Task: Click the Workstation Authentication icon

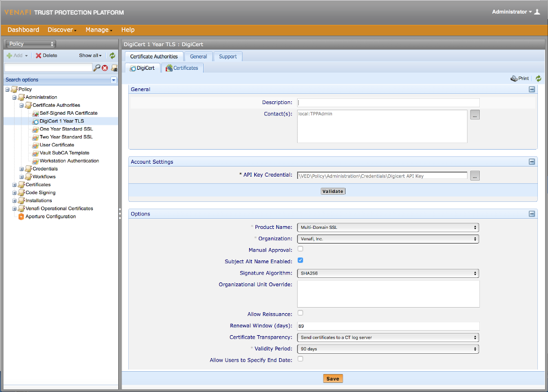Action: click(35, 161)
